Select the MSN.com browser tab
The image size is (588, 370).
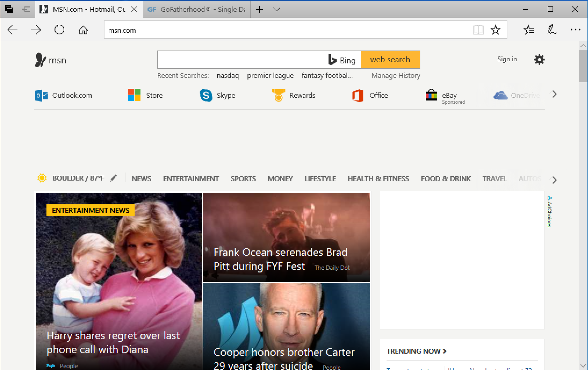click(x=89, y=9)
